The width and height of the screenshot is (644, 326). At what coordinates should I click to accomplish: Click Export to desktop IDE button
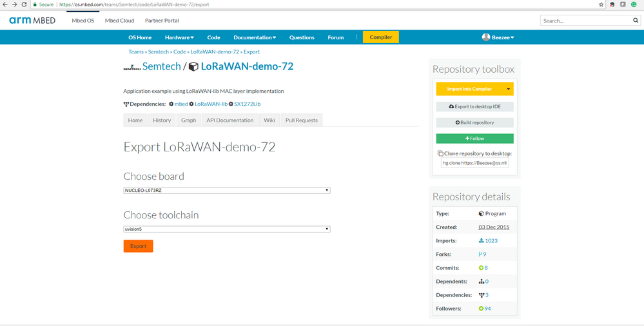pos(475,106)
